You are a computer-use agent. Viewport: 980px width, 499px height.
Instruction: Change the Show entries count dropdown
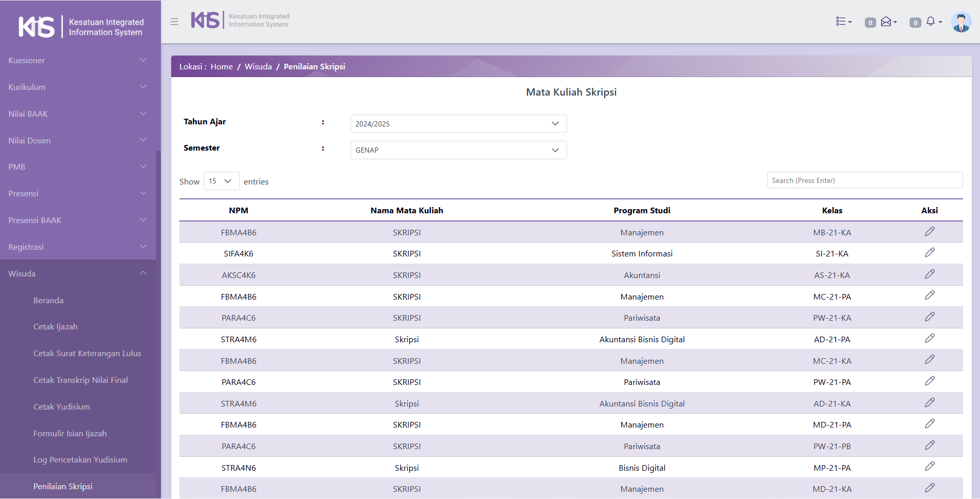(x=221, y=181)
